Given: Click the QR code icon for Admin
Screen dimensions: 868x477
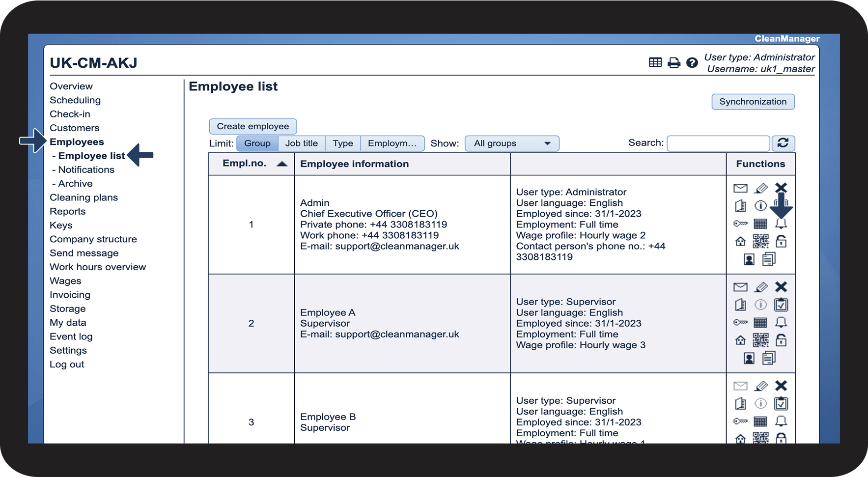Looking at the screenshot, I should [x=760, y=241].
